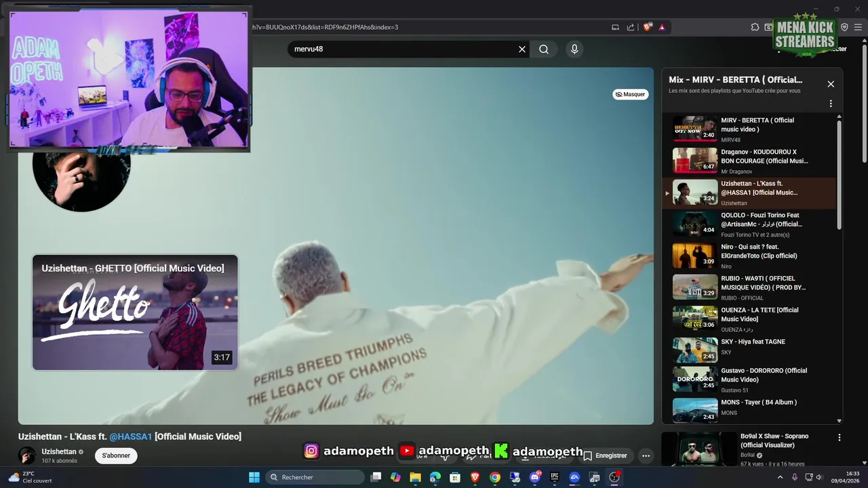Click the video title 'Uzishettan - L'Kass ft.'

point(62,436)
